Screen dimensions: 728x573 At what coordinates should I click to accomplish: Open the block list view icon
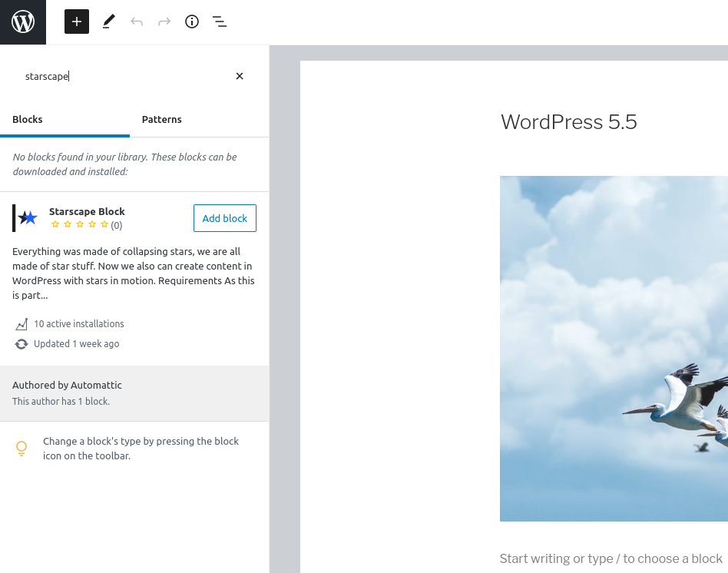click(220, 22)
